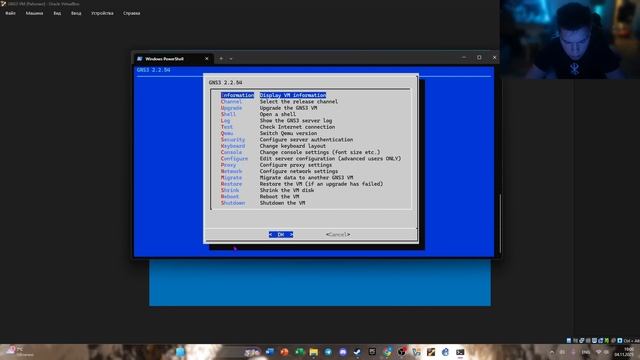
Task: Open the Вид menu in VirtualBox
Action: (57, 13)
